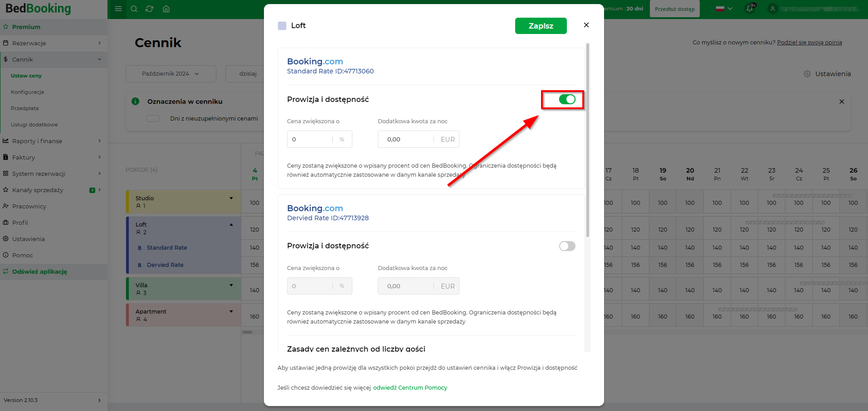The height and width of the screenshot is (411, 868).
Task: Expand System rezerwacji chevron
Action: [99, 174]
